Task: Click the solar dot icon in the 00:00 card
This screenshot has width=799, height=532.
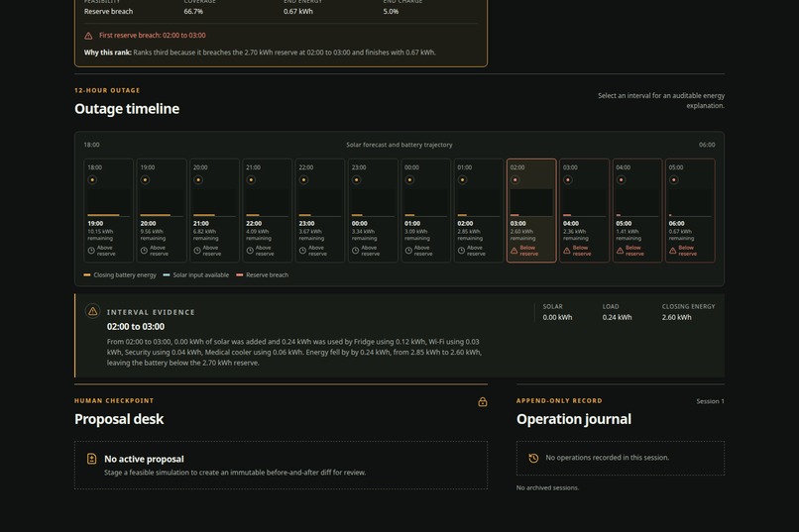Action: coord(409,179)
